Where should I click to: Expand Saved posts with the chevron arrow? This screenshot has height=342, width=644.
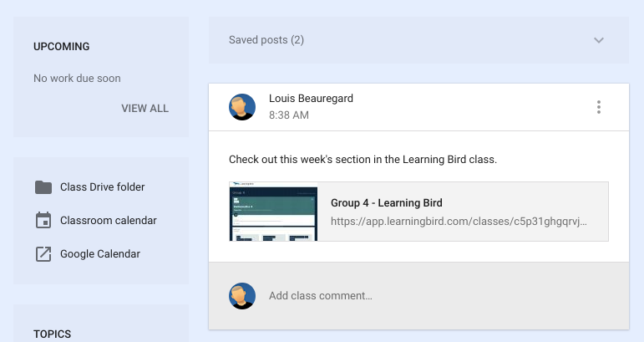tap(599, 40)
